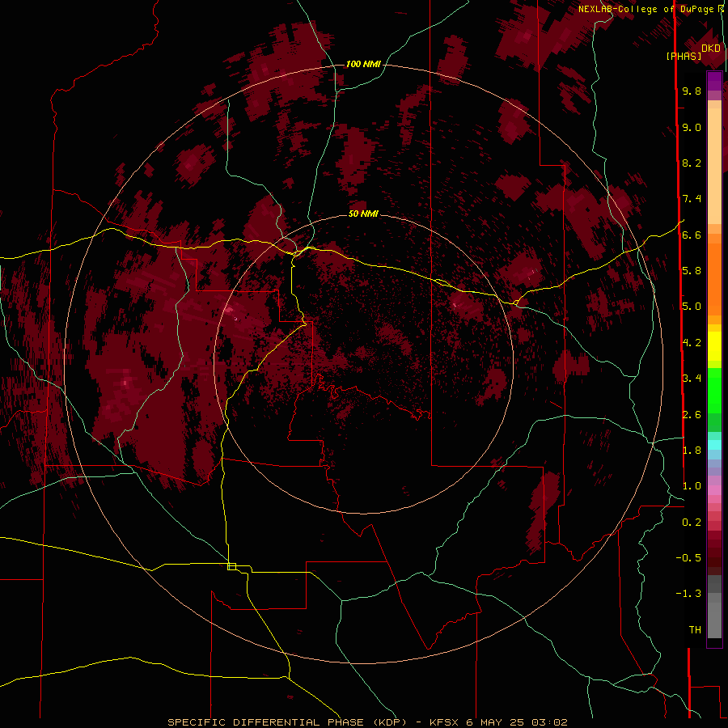Click the bright green segment of the color bar
Image resolution: width=728 pixels, height=728 pixels.
(714, 390)
